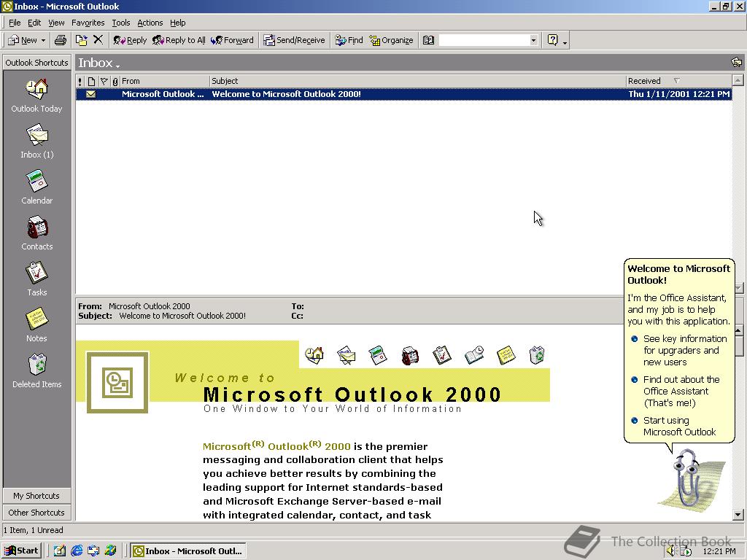Open the File menu

click(15, 23)
